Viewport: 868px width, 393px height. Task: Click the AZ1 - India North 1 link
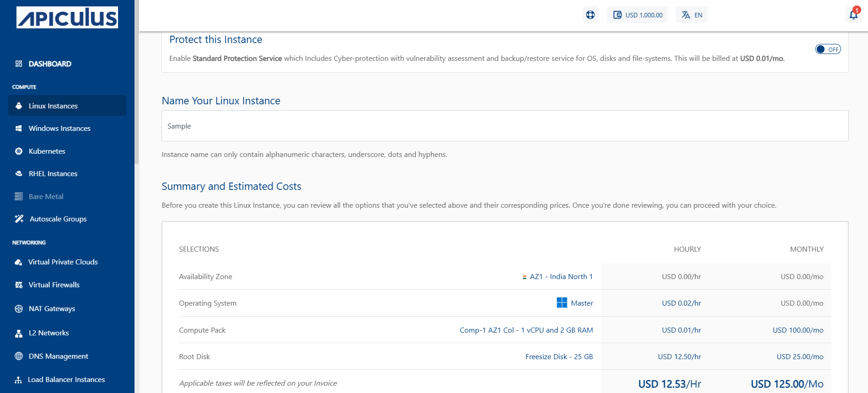[561, 276]
